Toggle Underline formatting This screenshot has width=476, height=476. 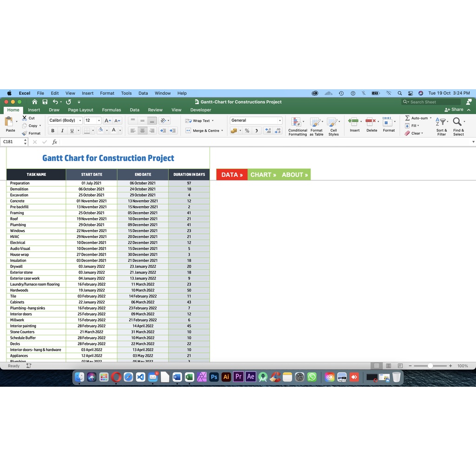[x=72, y=131]
